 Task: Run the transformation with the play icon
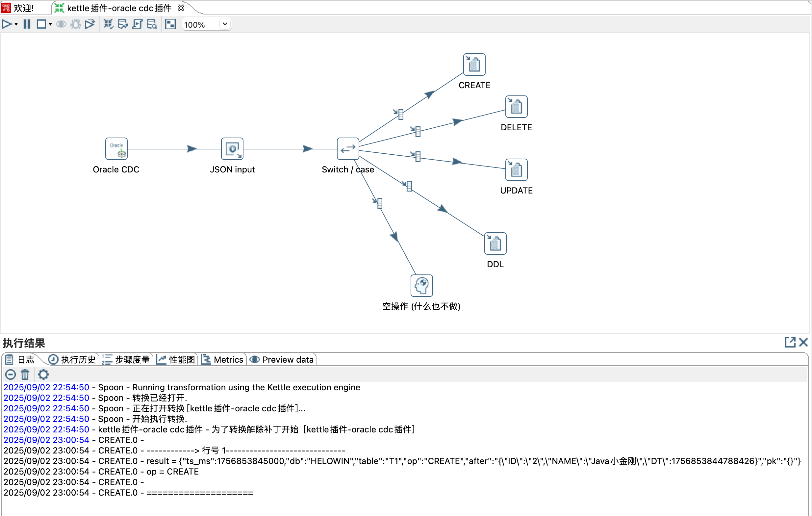click(x=6, y=24)
